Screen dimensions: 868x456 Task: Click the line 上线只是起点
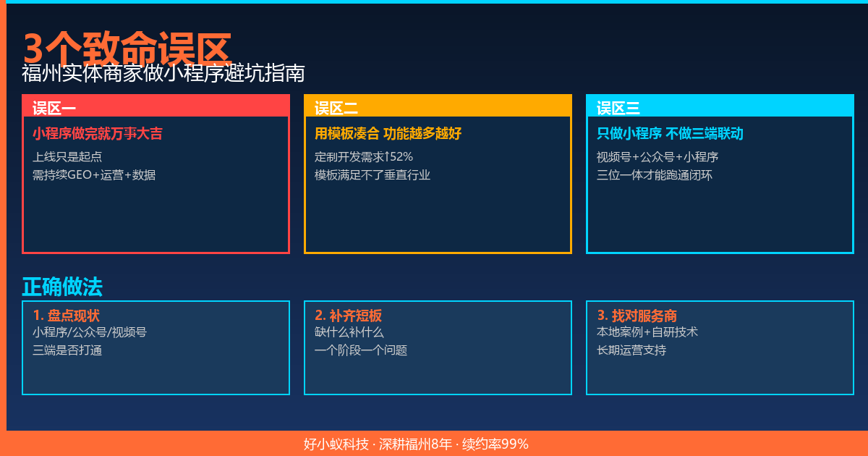(67, 156)
